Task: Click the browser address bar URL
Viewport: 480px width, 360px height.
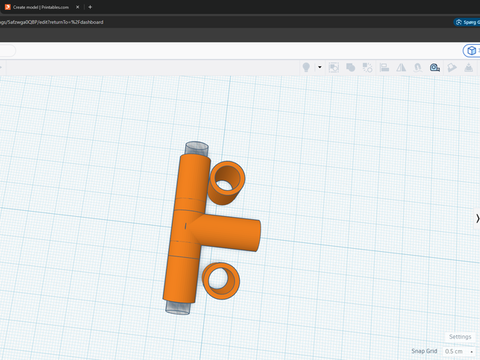Action: [x=52, y=22]
